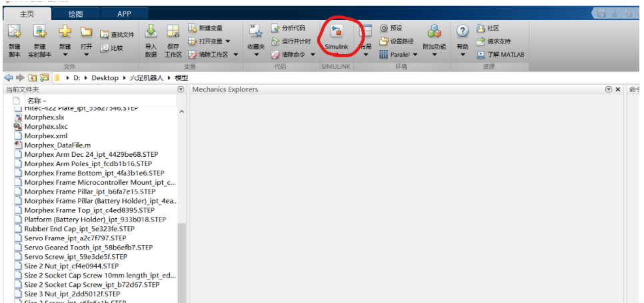This screenshot has height=303, width=644.
Task: Click Desktop in the address path
Action: pyautogui.click(x=105, y=77)
